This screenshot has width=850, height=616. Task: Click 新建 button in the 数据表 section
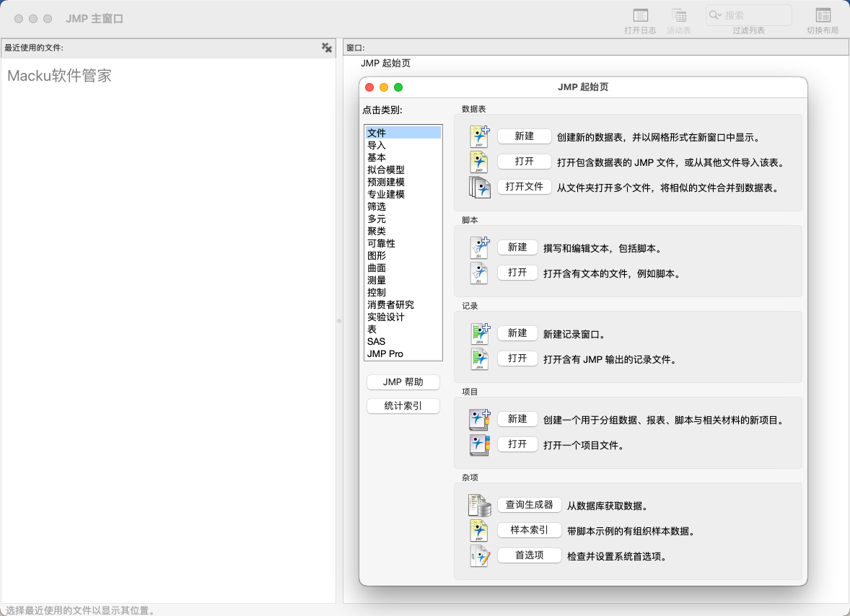tap(524, 136)
